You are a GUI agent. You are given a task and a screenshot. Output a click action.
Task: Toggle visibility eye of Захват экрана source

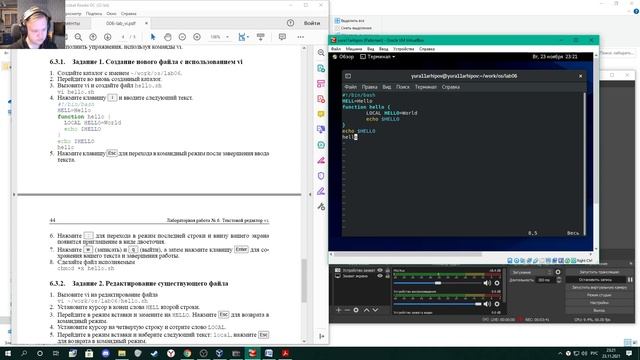(380, 276)
